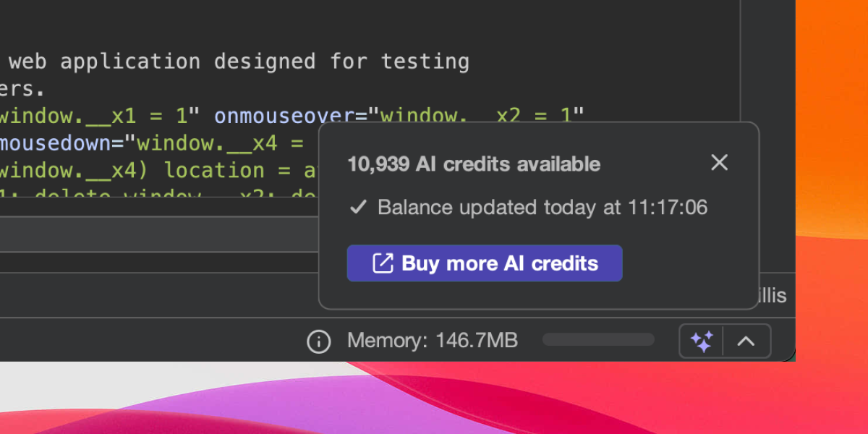The image size is (868, 434).
Task: Click the orange desktop wallpaper
Action: [832, 109]
